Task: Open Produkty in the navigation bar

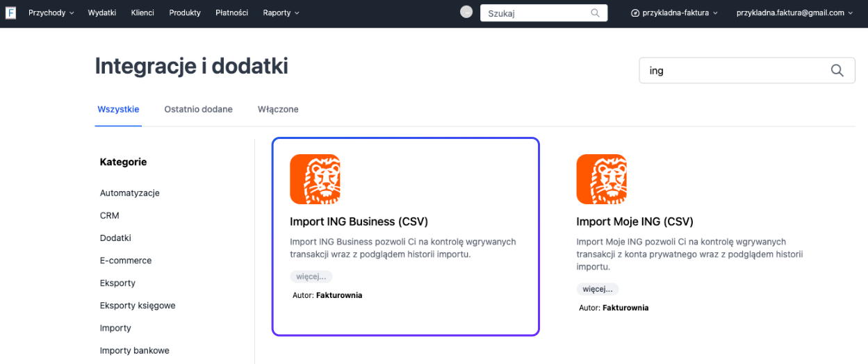Action: 185,13
